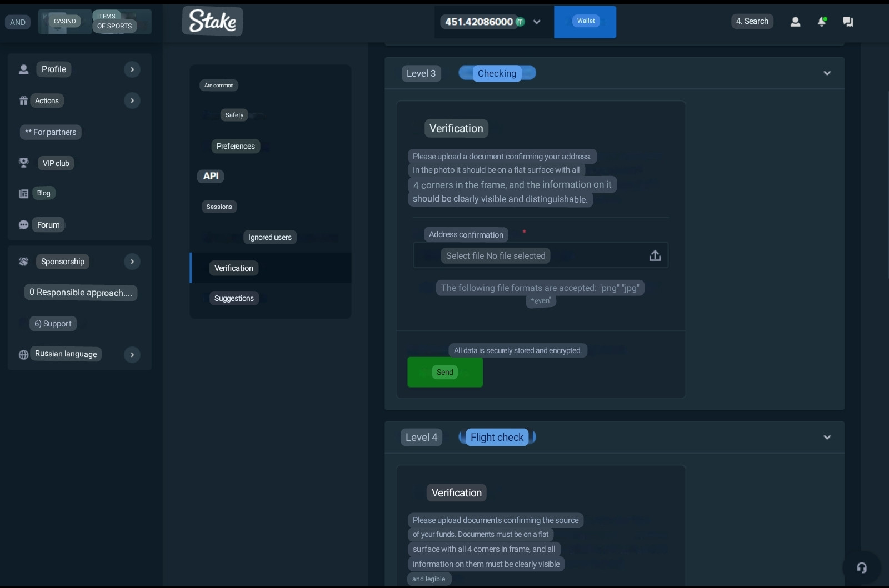Click the Forum speech bubble icon
The height and width of the screenshot is (588, 889).
[x=23, y=225]
